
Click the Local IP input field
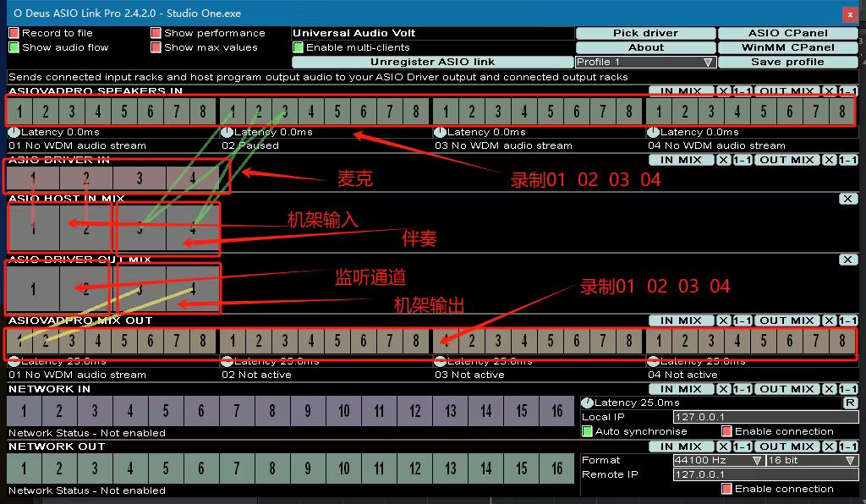(x=765, y=418)
